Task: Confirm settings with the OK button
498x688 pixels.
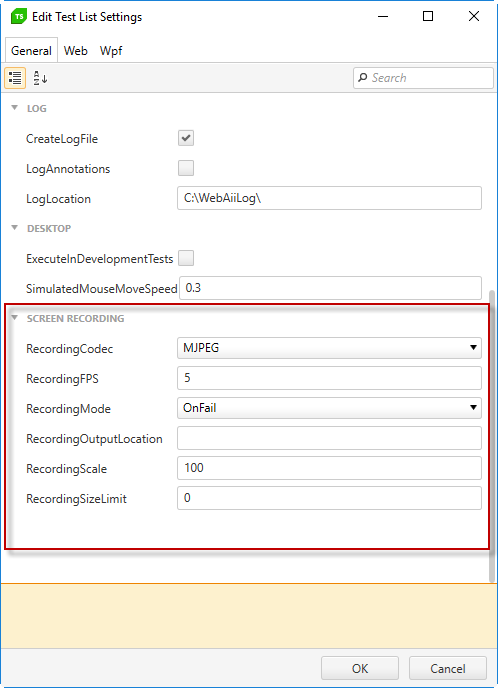Action: click(360, 668)
